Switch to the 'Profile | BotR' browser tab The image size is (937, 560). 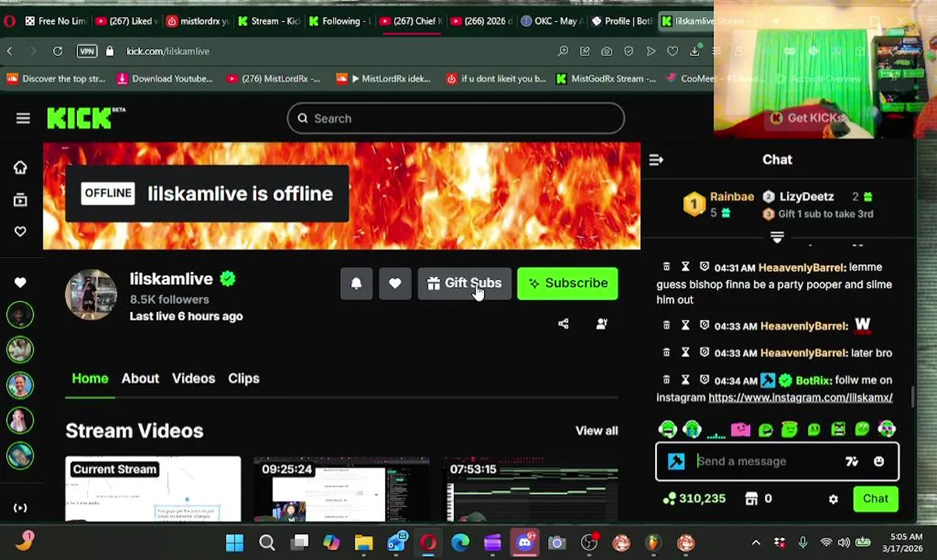tap(623, 21)
